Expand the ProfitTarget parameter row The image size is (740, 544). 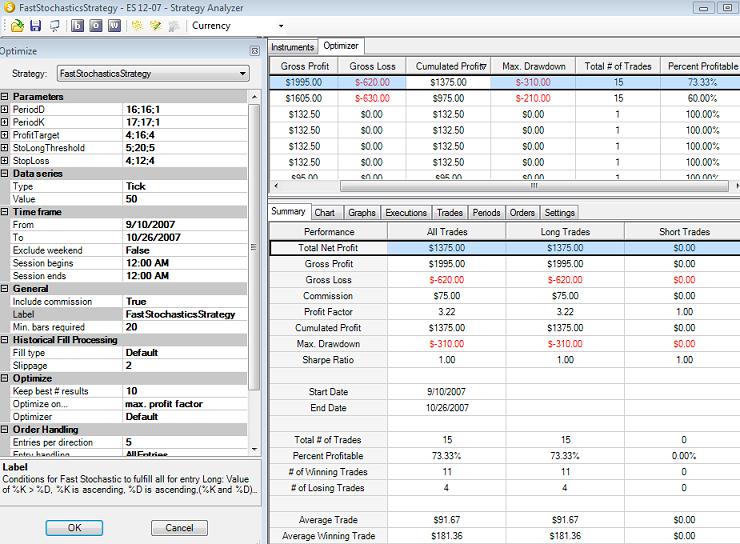4,134
